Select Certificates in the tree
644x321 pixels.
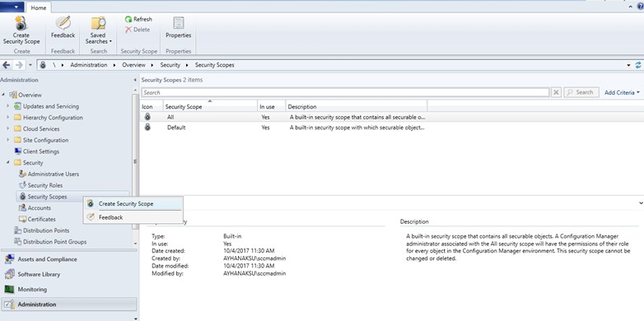[37, 219]
